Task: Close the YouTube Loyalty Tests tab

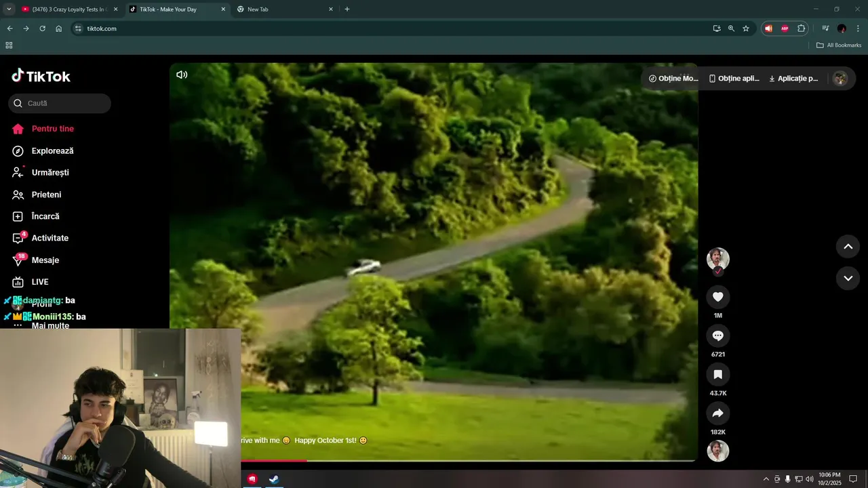Action: click(x=115, y=9)
